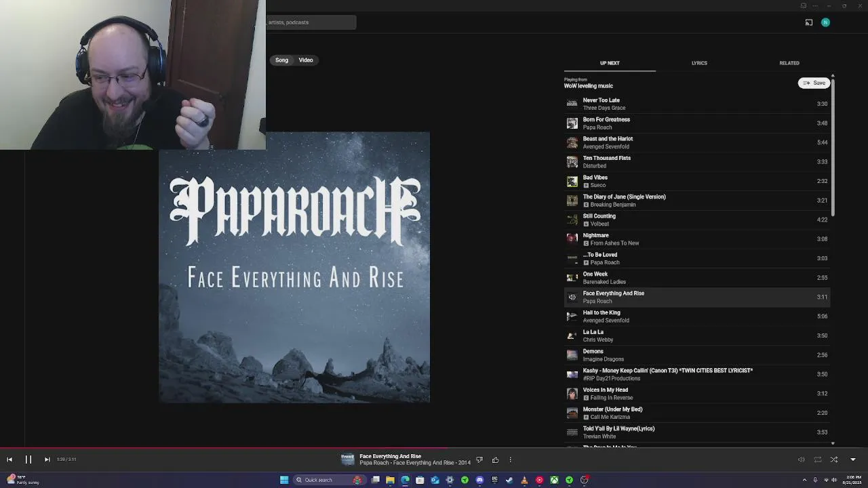The image size is (868, 488).
Task: Open the three-dot more actions menu
Action: pos(511,460)
